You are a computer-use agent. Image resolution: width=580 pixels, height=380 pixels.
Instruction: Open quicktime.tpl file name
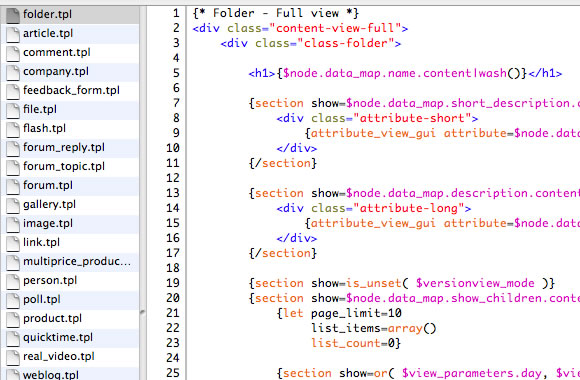tap(58, 337)
